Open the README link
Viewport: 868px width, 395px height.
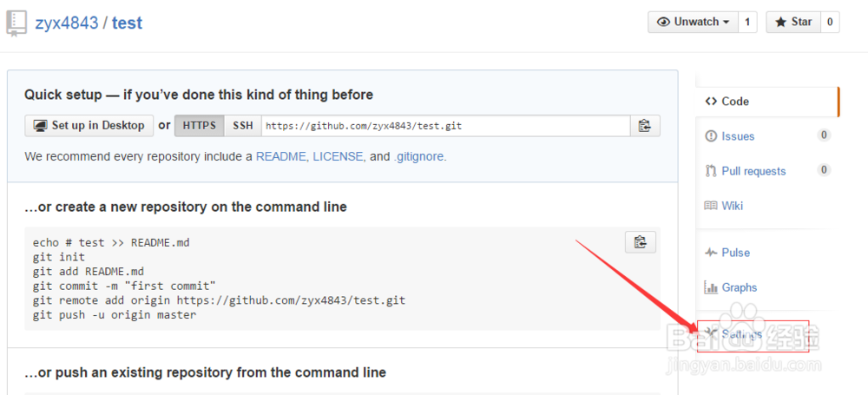click(x=281, y=157)
